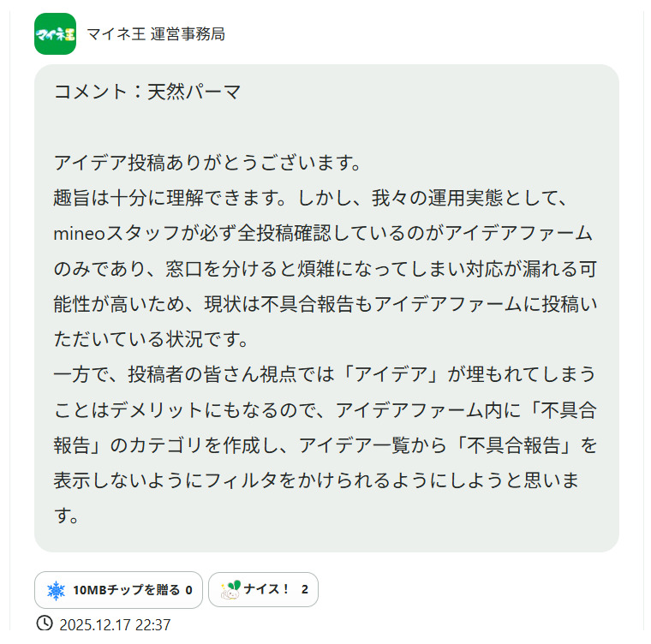Click the chip count number 0
The width and height of the screenshot is (651, 644).
(188, 590)
